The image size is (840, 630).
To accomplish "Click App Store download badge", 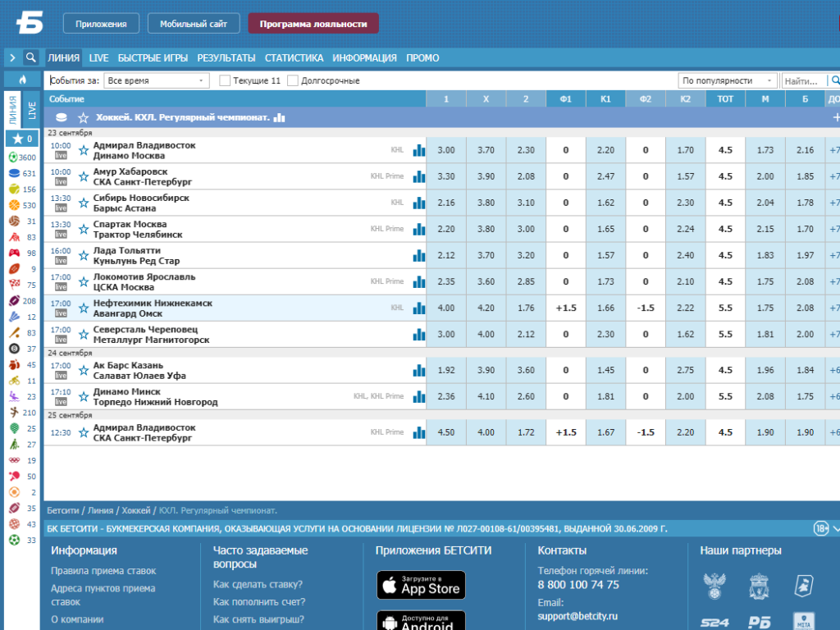I will [x=421, y=584].
